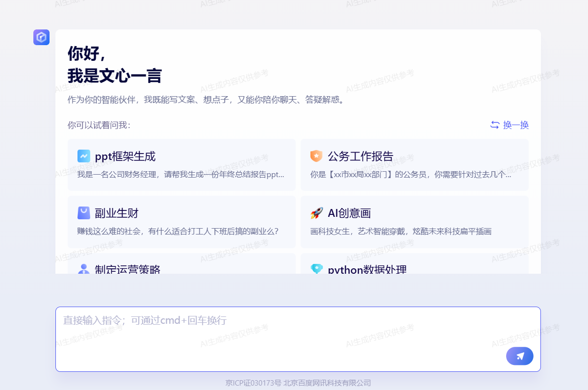Screen dimensions: 588x390
Task: Open the 公务工作报告 suggestion card
Action: tap(414, 165)
